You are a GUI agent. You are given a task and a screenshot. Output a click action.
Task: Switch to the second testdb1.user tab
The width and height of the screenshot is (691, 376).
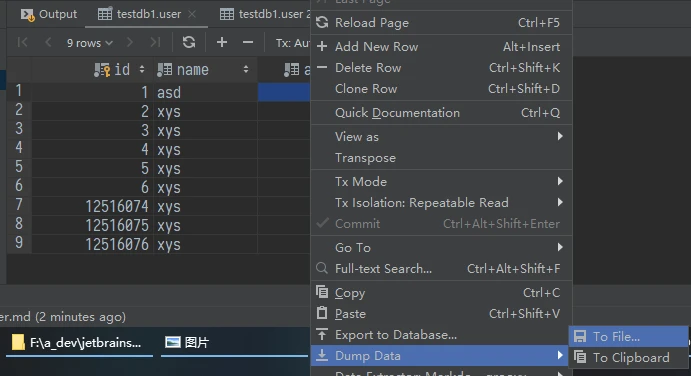pos(265,14)
